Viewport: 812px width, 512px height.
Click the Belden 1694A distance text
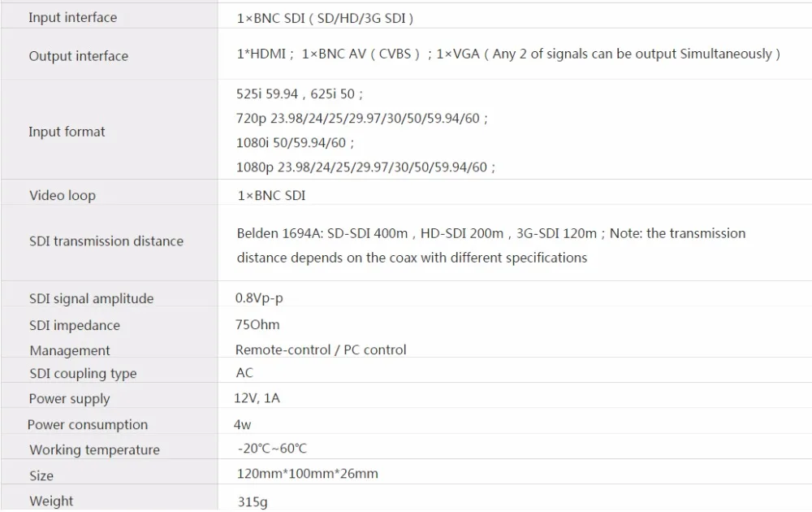[491, 245]
